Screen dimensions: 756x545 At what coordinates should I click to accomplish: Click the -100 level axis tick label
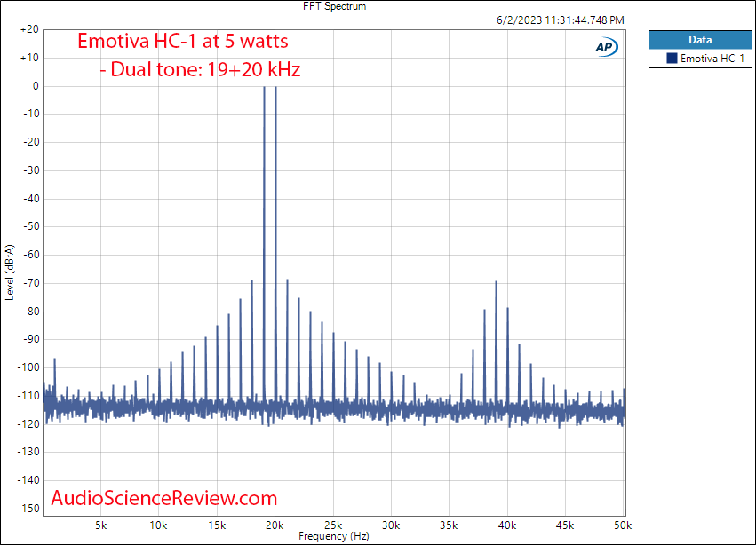point(28,367)
